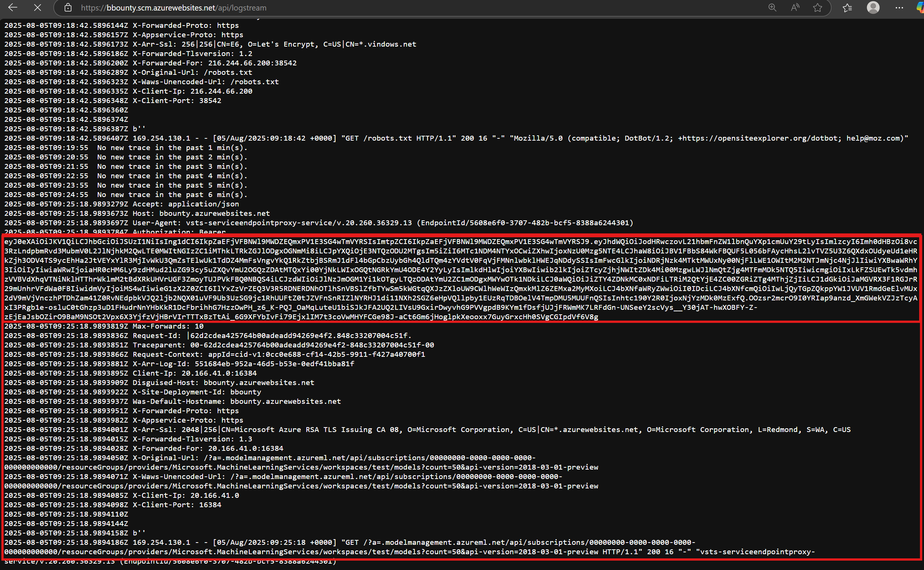Click the help@moz.com email text
The image size is (924, 570).
(x=874, y=138)
